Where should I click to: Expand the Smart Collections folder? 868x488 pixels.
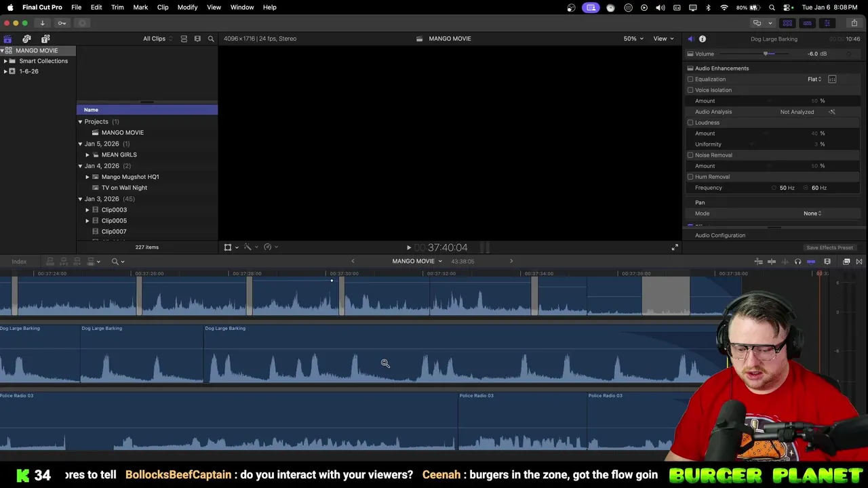click(x=5, y=61)
